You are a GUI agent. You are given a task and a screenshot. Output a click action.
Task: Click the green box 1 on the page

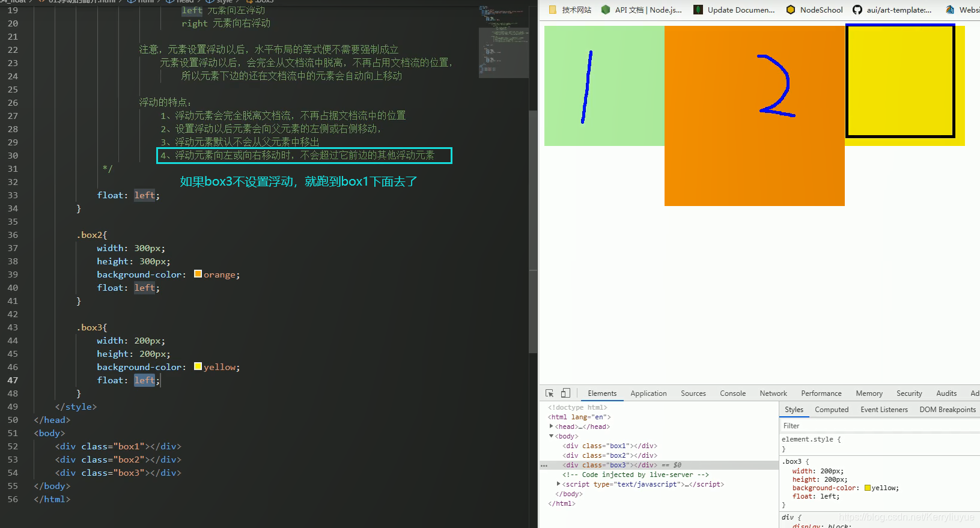tap(604, 86)
